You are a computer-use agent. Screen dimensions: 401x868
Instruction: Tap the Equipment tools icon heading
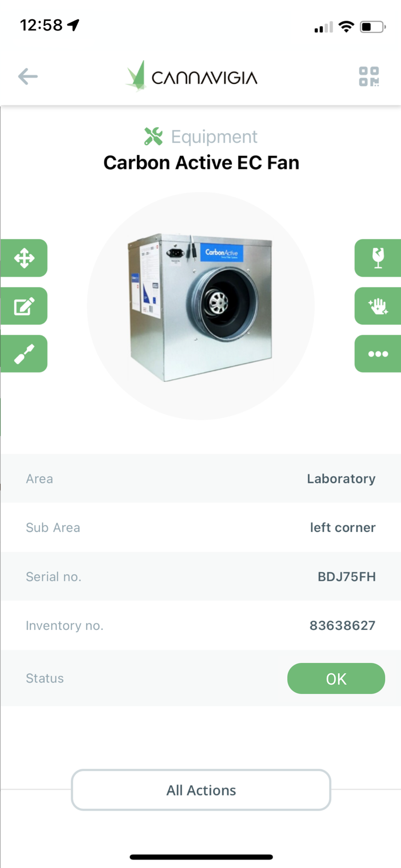point(153,137)
